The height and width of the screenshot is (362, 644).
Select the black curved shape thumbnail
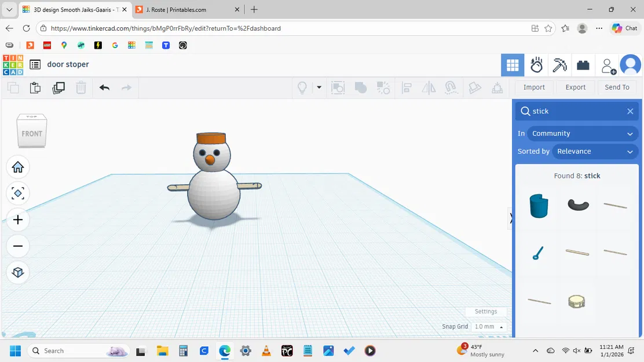[x=578, y=204]
